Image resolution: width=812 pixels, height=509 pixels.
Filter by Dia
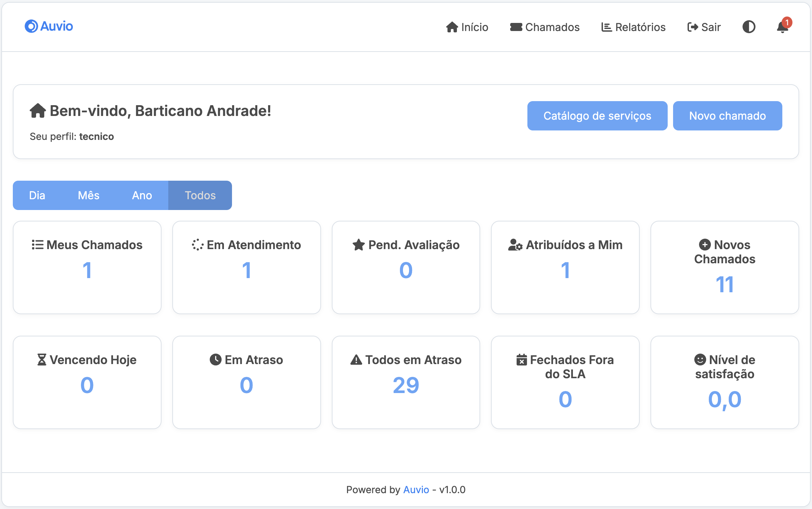[37, 195]
